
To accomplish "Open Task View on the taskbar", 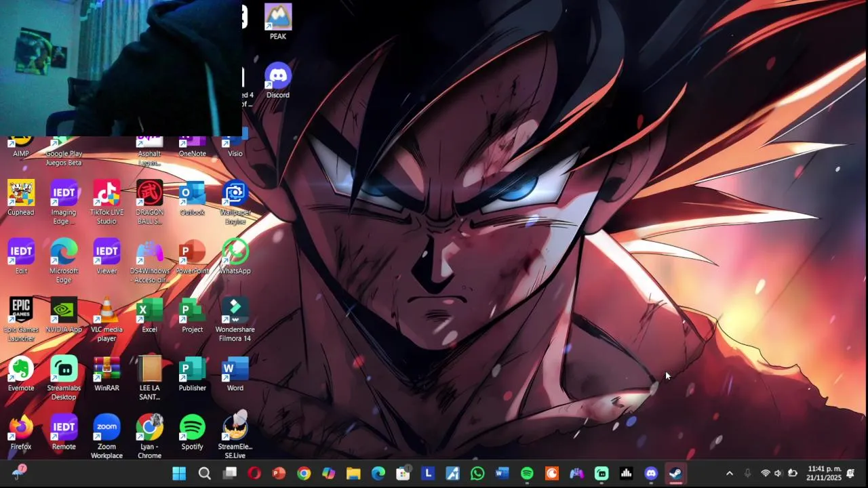I will coord(229,473).
